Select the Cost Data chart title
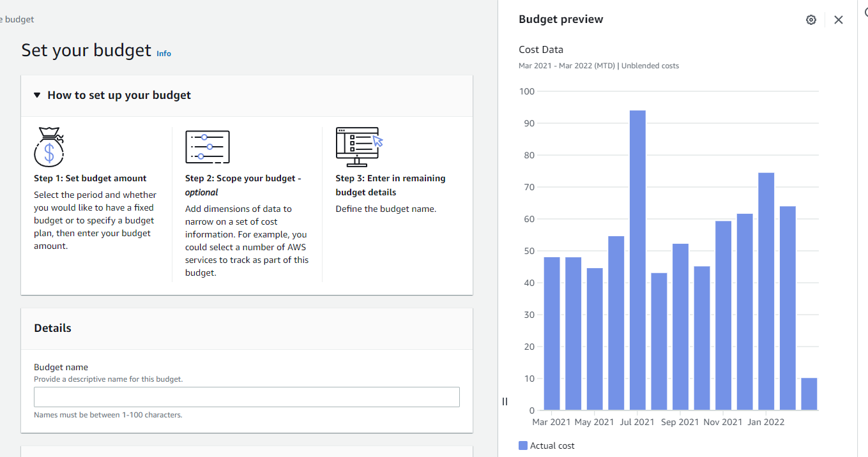 540,49
